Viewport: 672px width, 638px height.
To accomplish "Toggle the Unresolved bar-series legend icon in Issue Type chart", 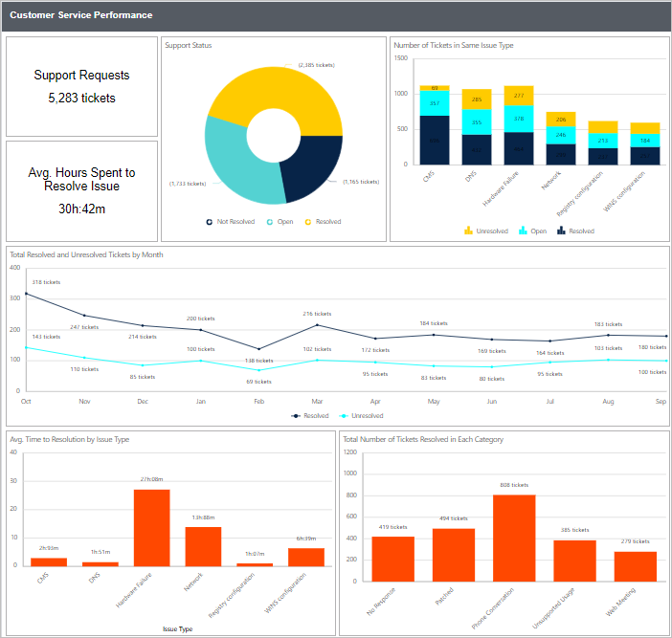I will tap(468, 231).
